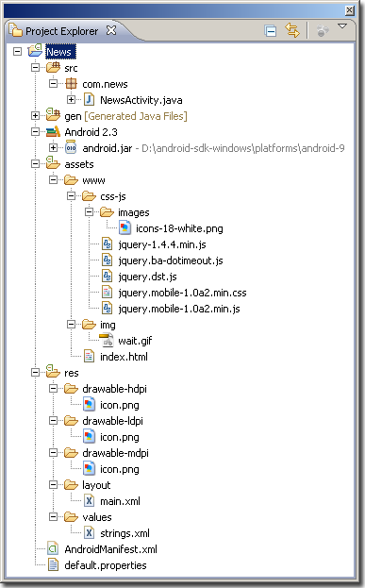
Task: Select 'Android 2.3' label
Action: (91, 132)
